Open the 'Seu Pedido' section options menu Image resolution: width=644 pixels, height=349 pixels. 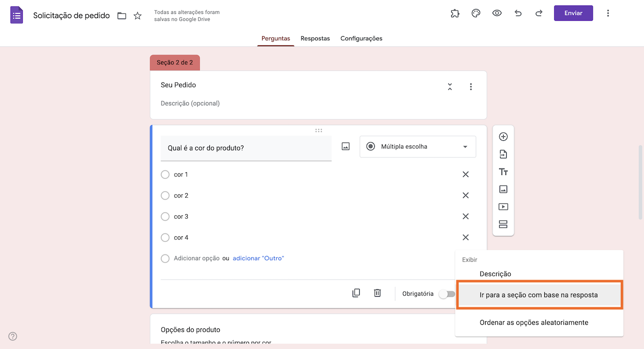(471, 86)
